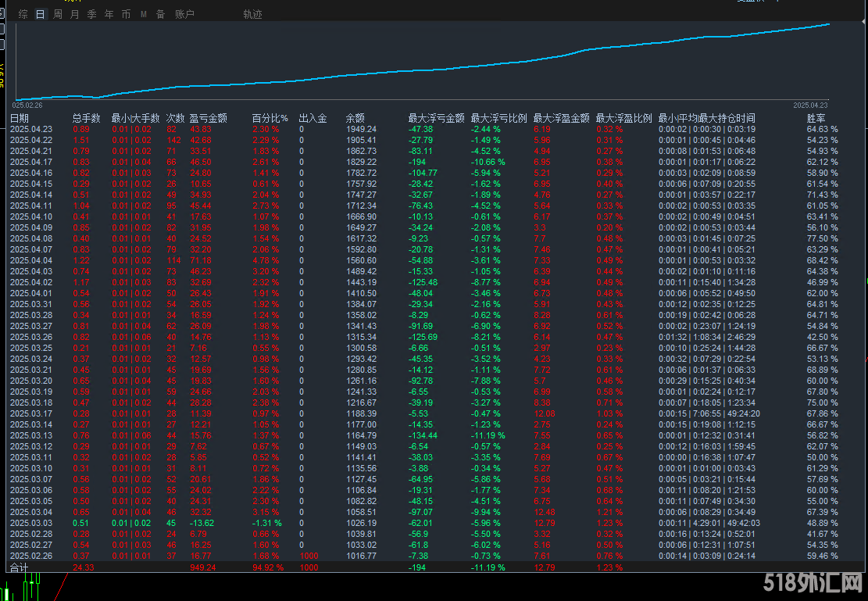Click the 最大浮亏金额 column header

436,118
